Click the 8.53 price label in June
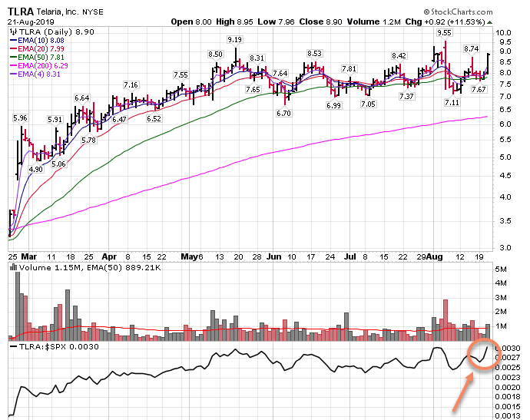530x420 pixels. pos(314,54)
